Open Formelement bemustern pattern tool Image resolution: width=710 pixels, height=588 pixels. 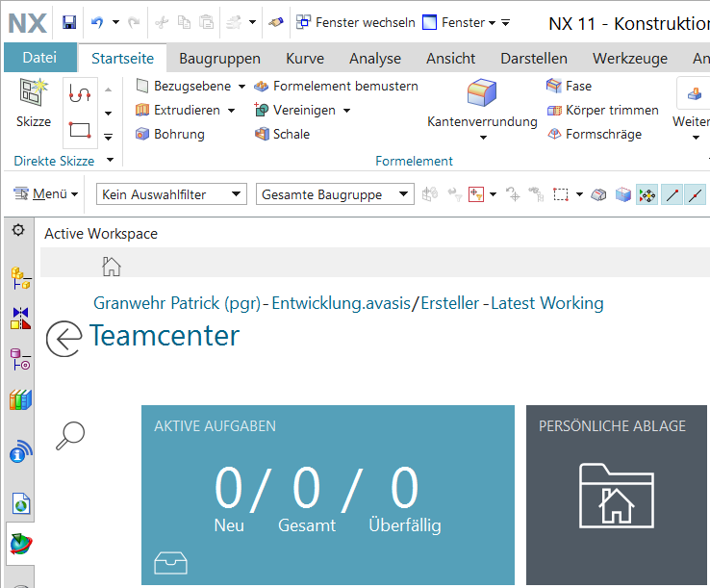(336, 86)
